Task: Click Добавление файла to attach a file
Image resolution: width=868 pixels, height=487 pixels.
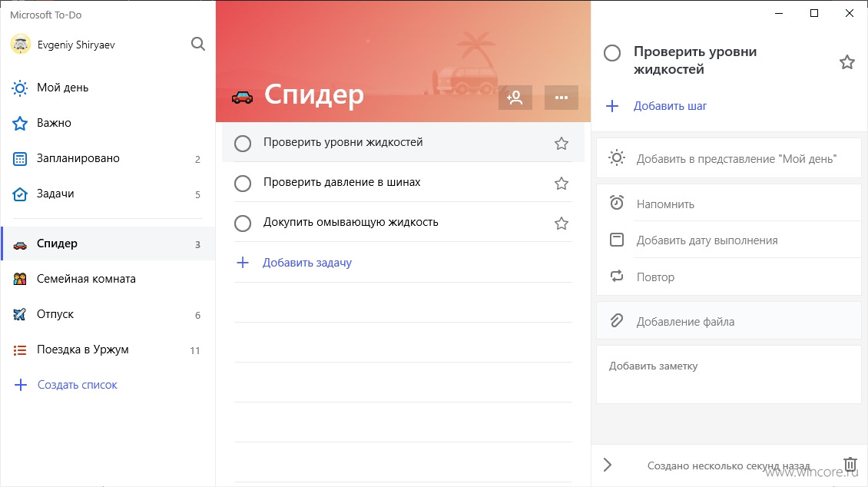Action: pyautogui.click(x=729, y=321)
